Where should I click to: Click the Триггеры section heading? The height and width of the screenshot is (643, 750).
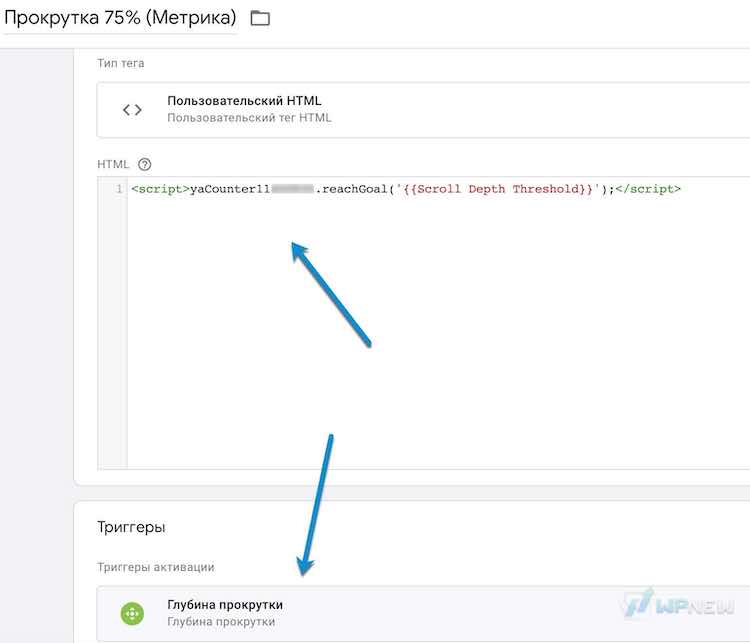coord(131,527)
